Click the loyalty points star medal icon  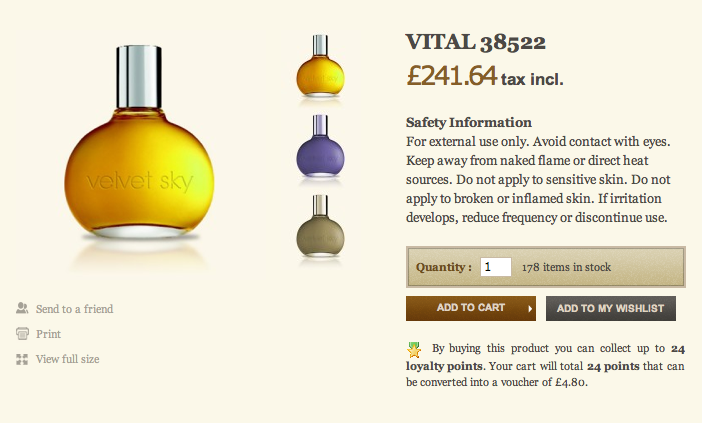click(x=414, y=350)
